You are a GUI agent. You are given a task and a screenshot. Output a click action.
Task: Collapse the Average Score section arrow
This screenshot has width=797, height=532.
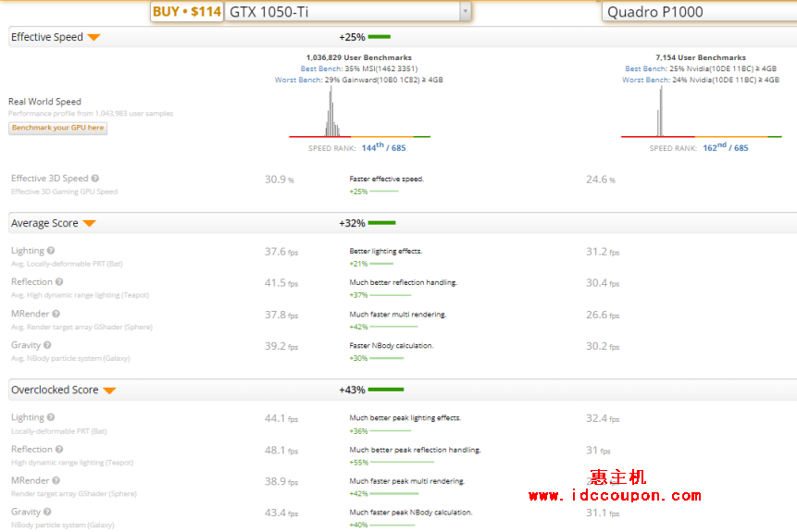click(89, 224)
